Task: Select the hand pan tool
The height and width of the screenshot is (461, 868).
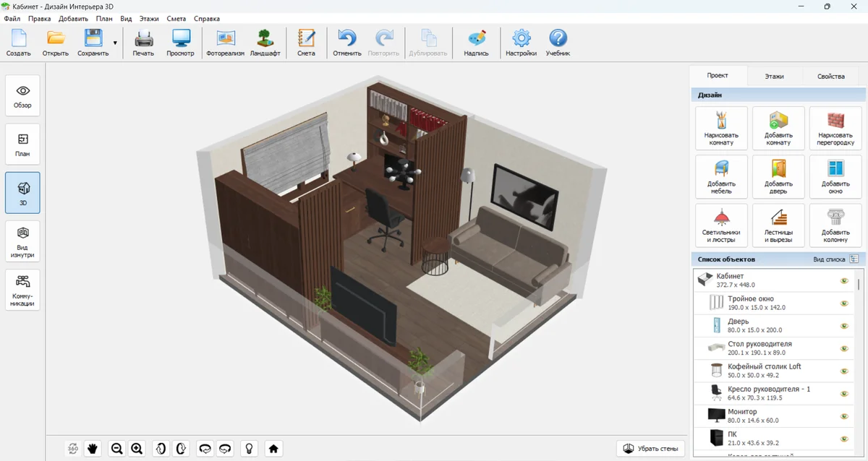Action: tap(93, 449)
